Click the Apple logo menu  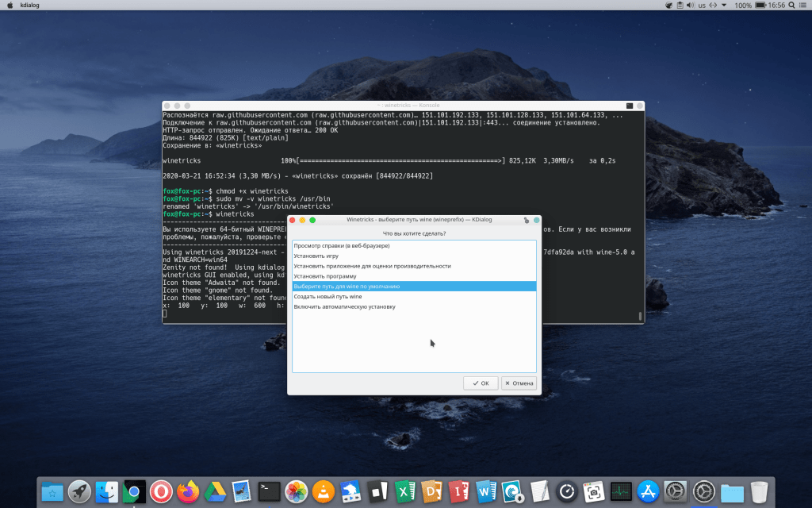coord(10,6)
